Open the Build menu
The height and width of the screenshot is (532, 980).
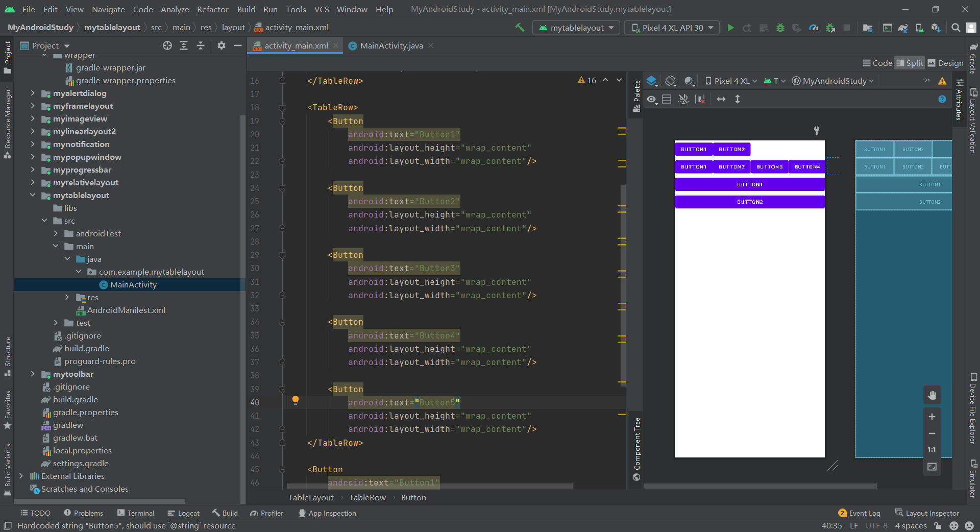pos(246,9)
